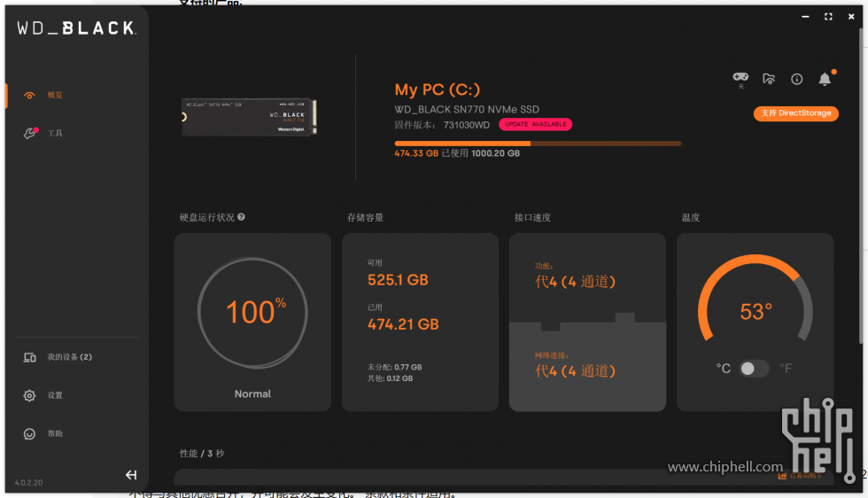The width and height of the screenshot is (868, 498).
Task: Open 设置 settings gear icon
Action: pyautogui.click(x=29, y=395)
